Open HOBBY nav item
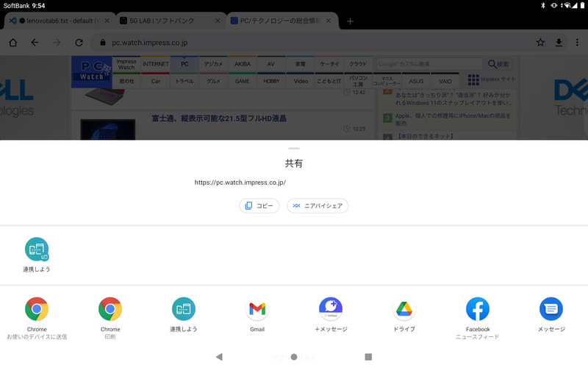 (x=271, y=81)
